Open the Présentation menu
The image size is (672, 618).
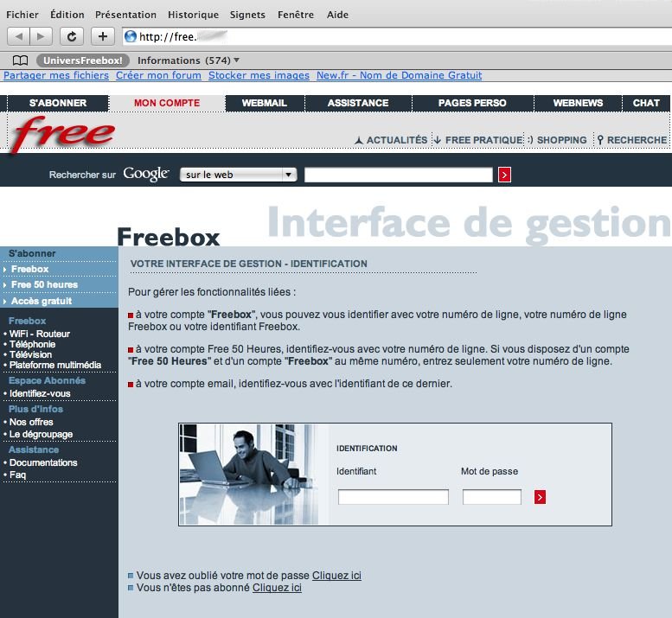point(125,15)
